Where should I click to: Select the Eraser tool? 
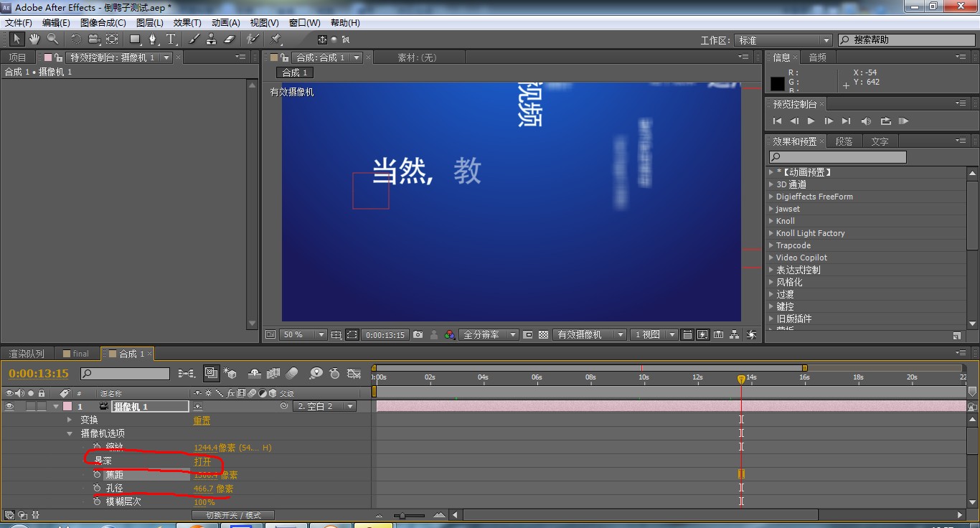tap(230, 39)
